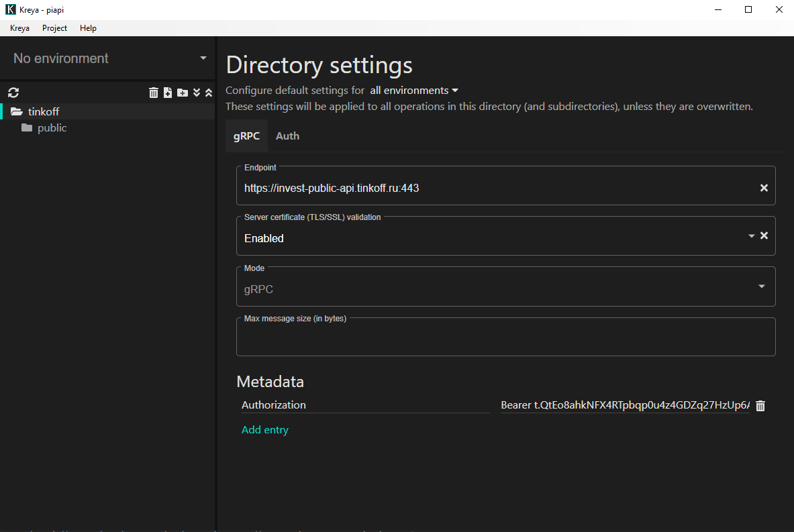Open the all environments dropdown
Image resolution: width=794 pixels, height=532 pixels.
click(x=414, y=91)
